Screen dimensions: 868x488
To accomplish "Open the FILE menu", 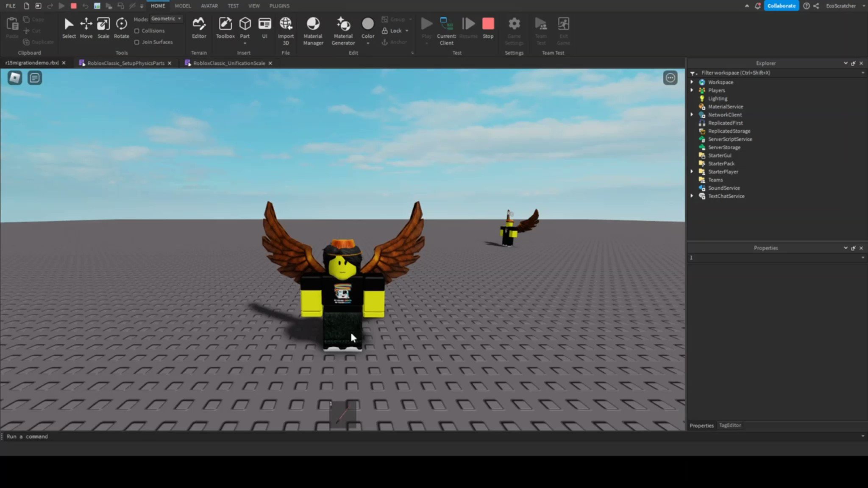I will coord(11,6).
